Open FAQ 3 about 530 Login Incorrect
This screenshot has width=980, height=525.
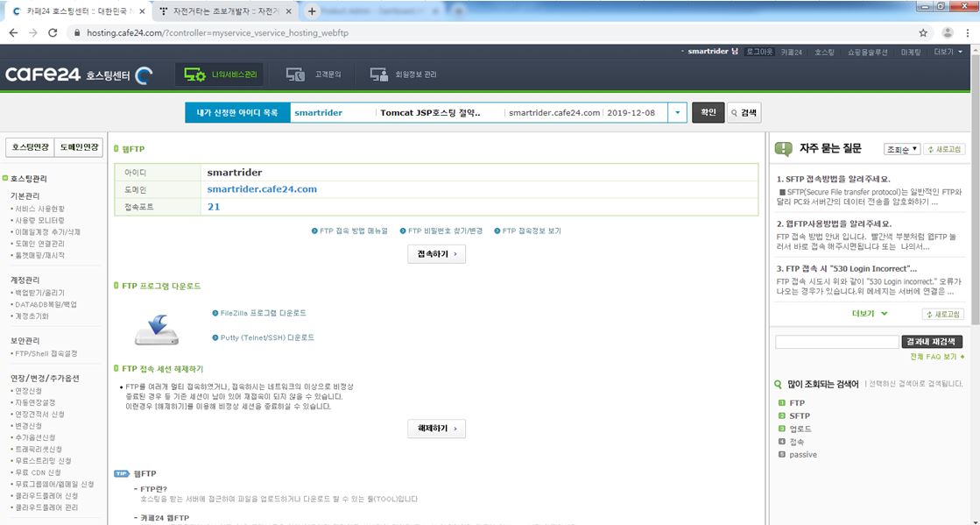(x=846, y=268)
